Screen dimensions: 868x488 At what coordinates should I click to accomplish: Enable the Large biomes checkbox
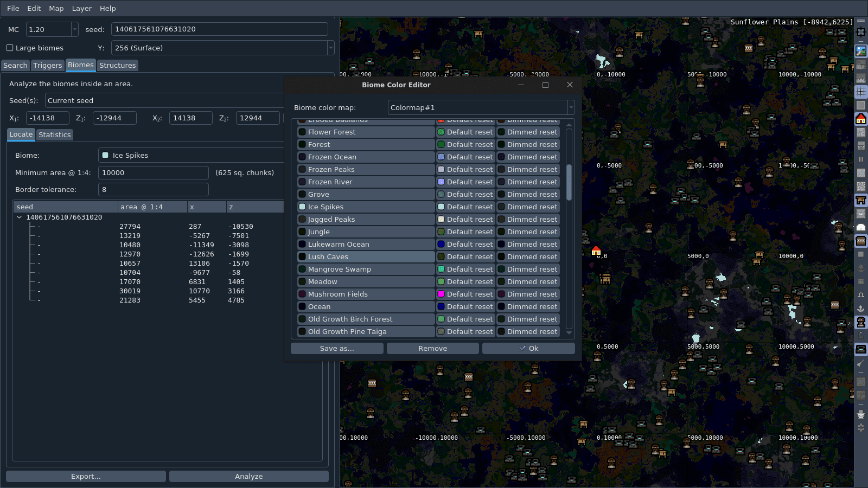click(10, 48)
